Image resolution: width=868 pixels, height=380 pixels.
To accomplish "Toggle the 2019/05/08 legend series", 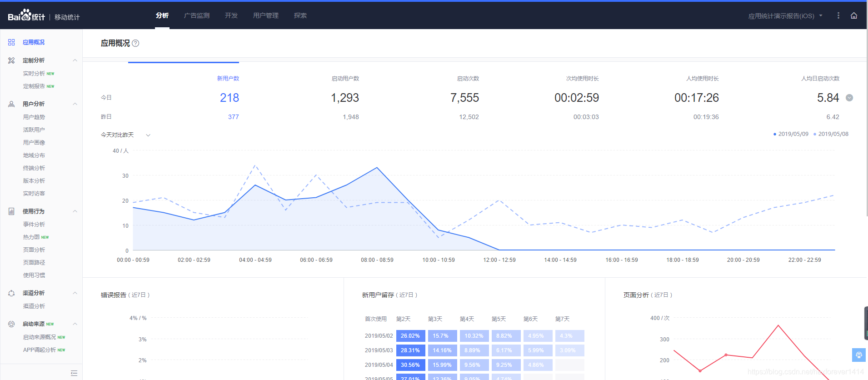I will coord(831,134).
